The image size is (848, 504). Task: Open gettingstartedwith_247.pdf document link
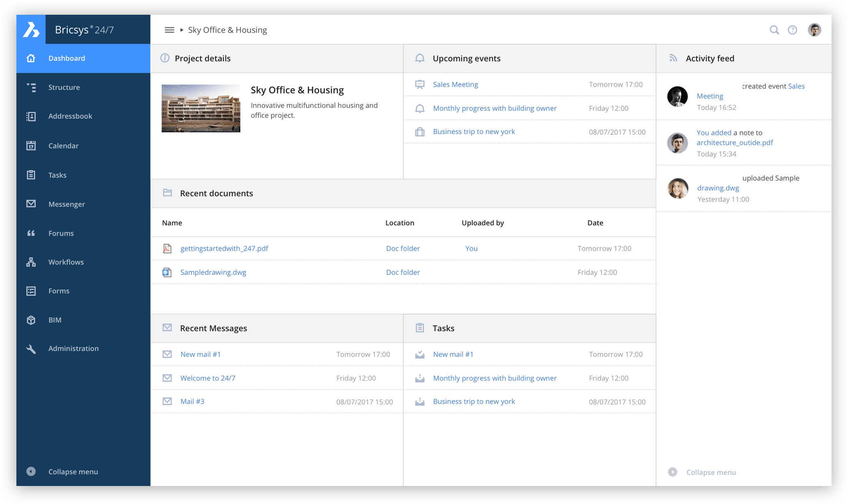pyautogui.click(x=224, y=248)
